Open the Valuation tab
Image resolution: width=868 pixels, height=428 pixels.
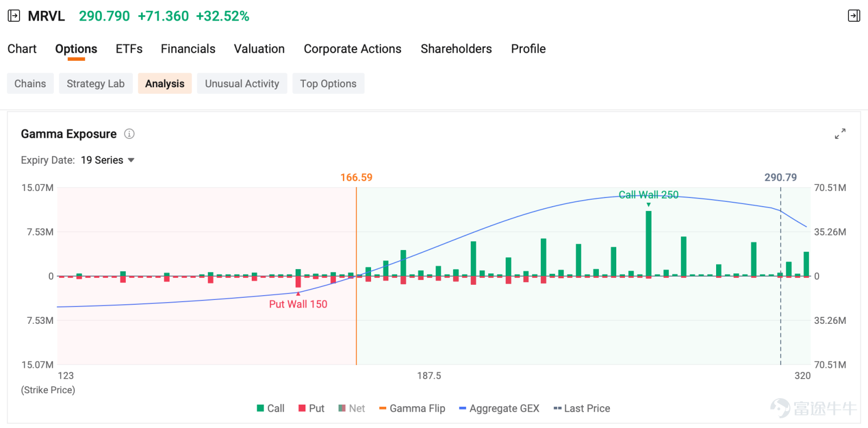(x=259, y=49)
